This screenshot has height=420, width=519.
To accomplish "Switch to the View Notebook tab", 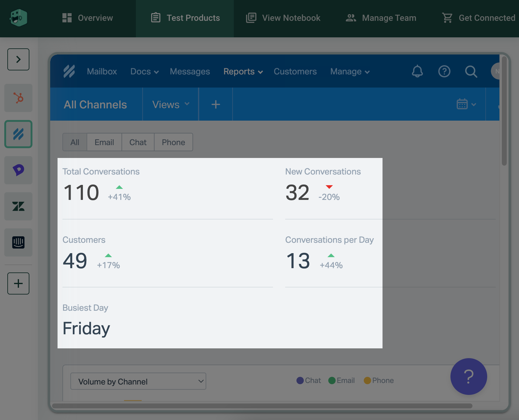I will tap(283, 18).
